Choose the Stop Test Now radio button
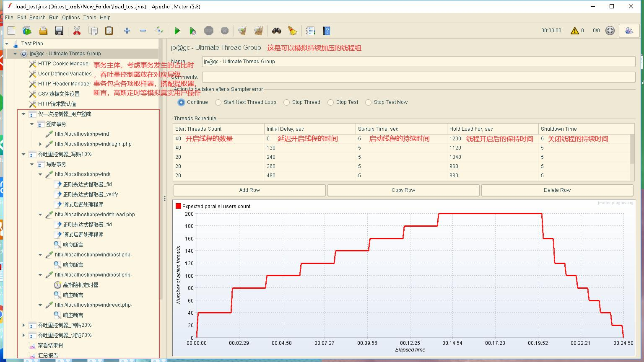Image resolution: width=644 pixels, height=362 pixels. [x=369, y=102]
